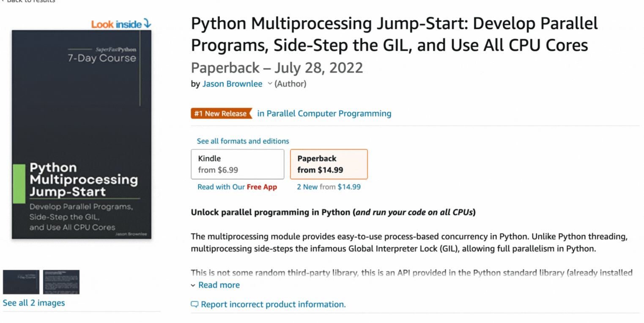Select the first book image thumbnail
The image size is (644, 323).
pos(21,282)
